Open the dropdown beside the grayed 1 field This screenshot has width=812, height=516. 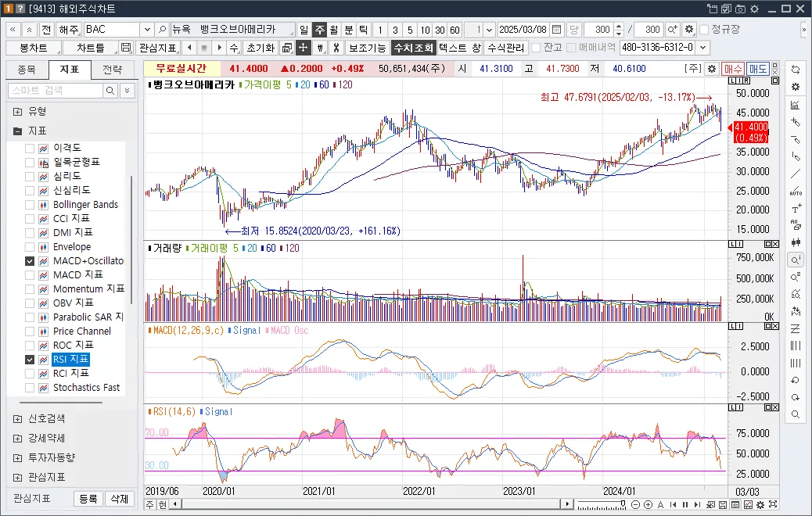(489, 30)
